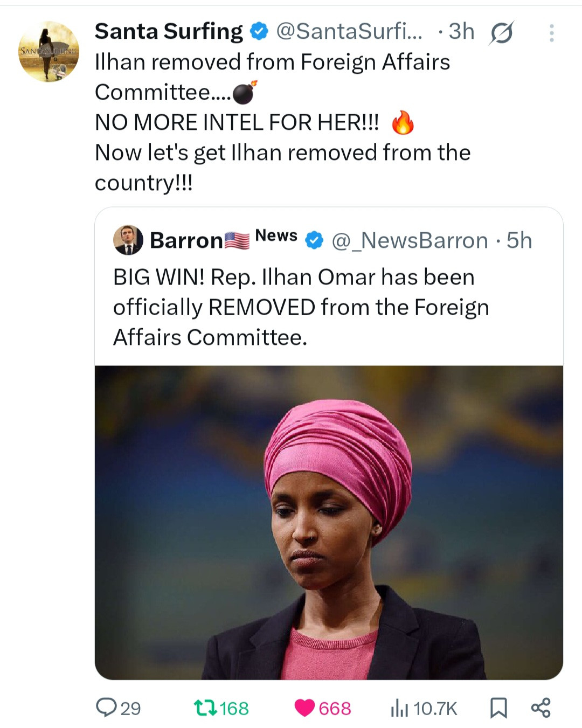Open the Barron News account name

click(186, 240)
